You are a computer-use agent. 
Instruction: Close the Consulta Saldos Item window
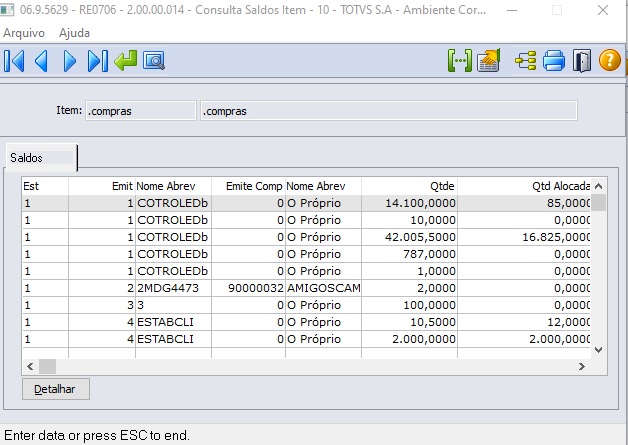point(603,10)
